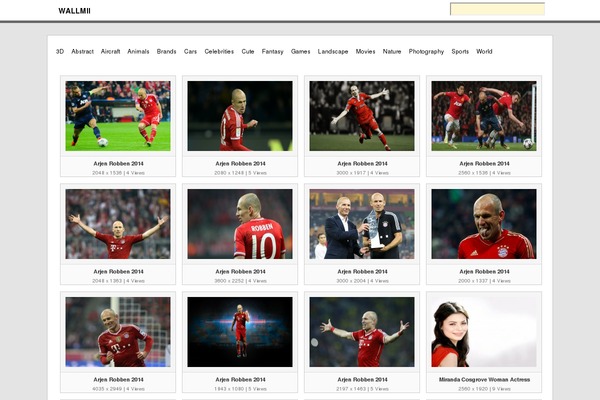
Task: Browse the Abstract category
Action: [x=82, y=51]
